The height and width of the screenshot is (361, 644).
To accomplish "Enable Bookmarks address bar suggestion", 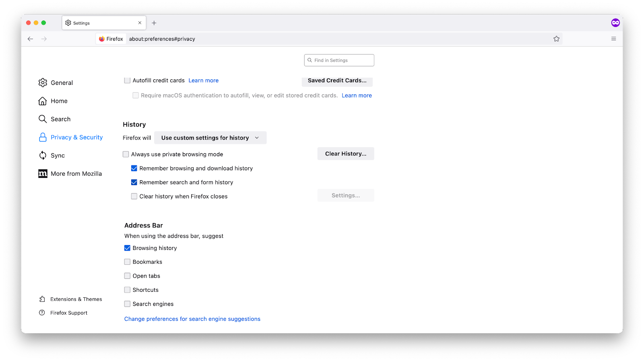I will click(127, 262).
